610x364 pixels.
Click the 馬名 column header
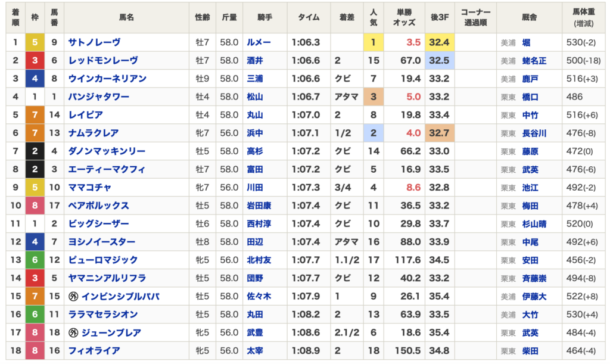(x=126, y=17)
